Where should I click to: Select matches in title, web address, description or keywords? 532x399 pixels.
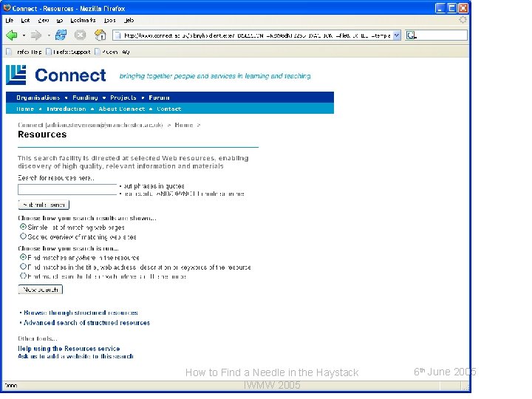point(23,266)
